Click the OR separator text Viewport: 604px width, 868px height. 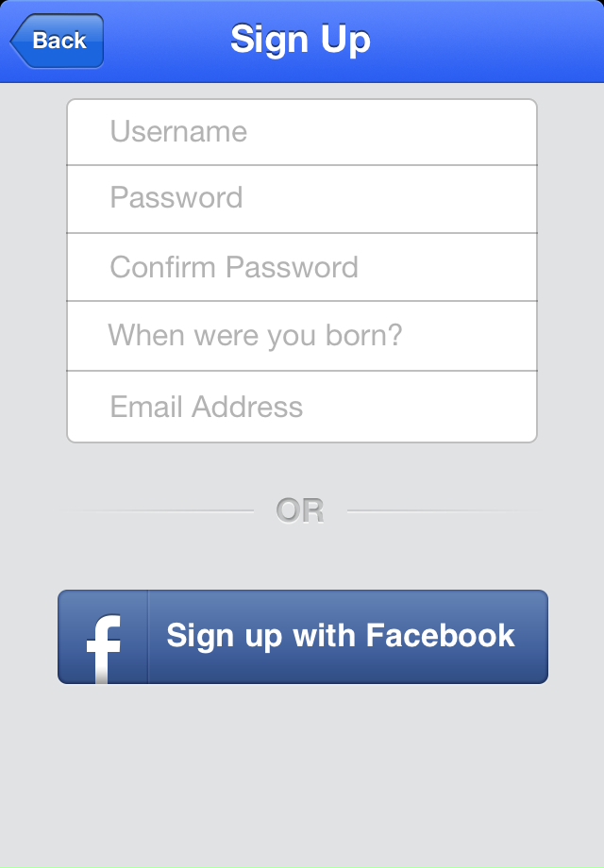point(300,510)
